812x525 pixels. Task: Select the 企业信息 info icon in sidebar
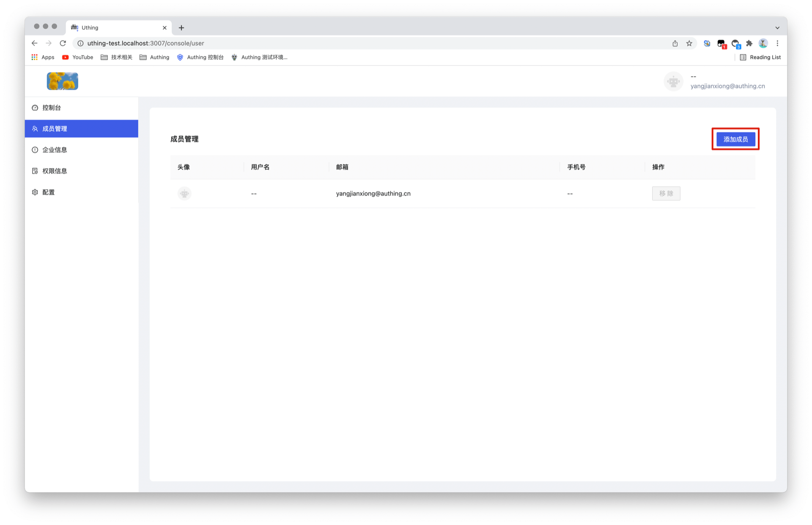(35, 149)
